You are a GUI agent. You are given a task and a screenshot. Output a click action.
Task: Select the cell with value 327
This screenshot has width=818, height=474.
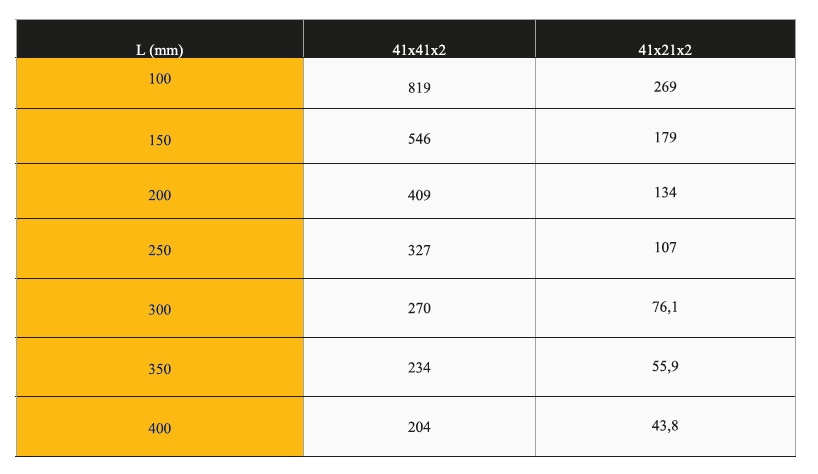(x=419, y=248)
